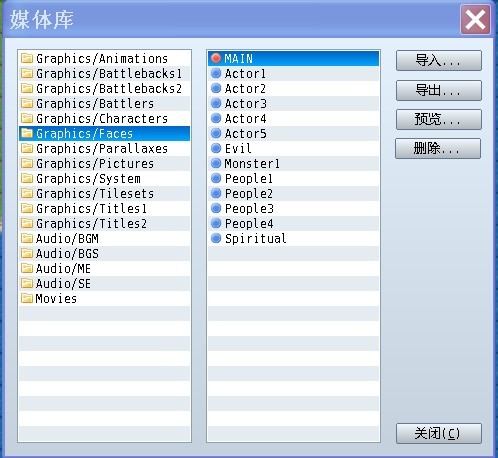Image resolution: width=498 pixels, height=458 pixels.
Task: Click the folder icon beside Audio/SE
Action: [27, 283]
